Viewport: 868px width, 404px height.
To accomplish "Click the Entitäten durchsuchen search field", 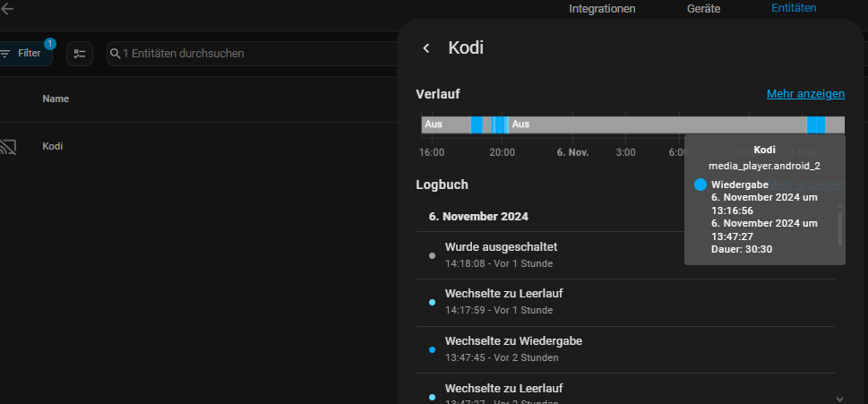I will pyautogui.click(x=252, y=54).
